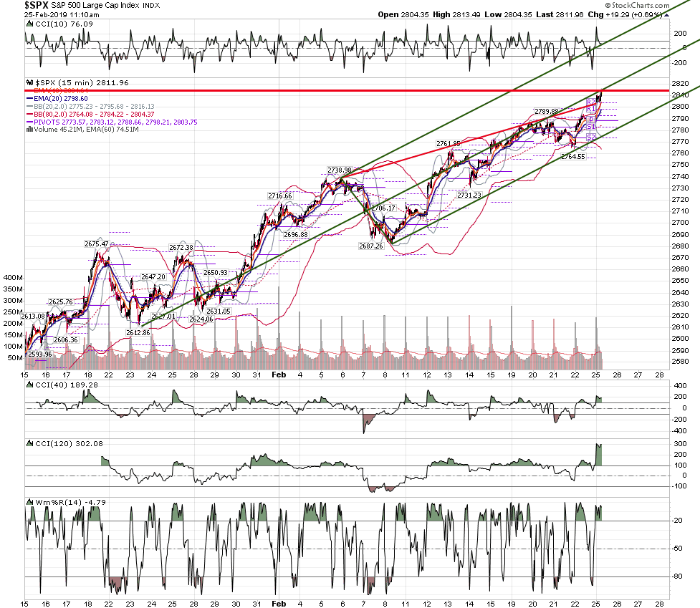Image resolution: width=700 pixels, height=608 pixels.
Task: Click the icon beside the Wm%R(14) label
Action: [30, 502]
